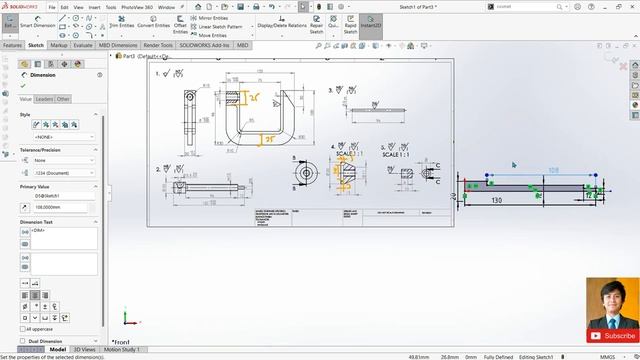Click the Undo icon
Screen dimensions: 640x360
click(271, 7)
